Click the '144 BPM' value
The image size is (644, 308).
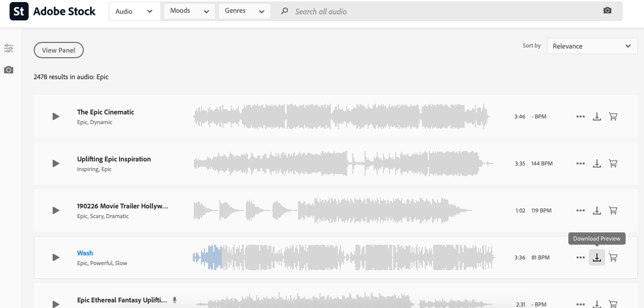tap(542, 163)
